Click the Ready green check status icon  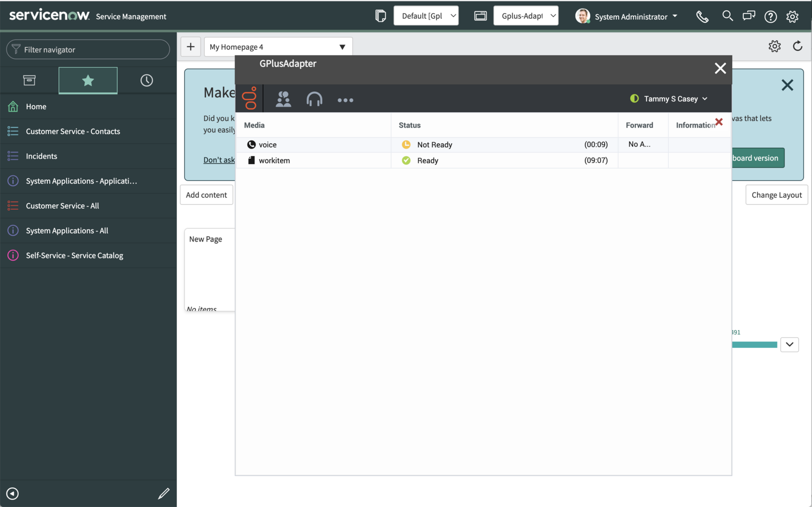click(x=406, y=161)
